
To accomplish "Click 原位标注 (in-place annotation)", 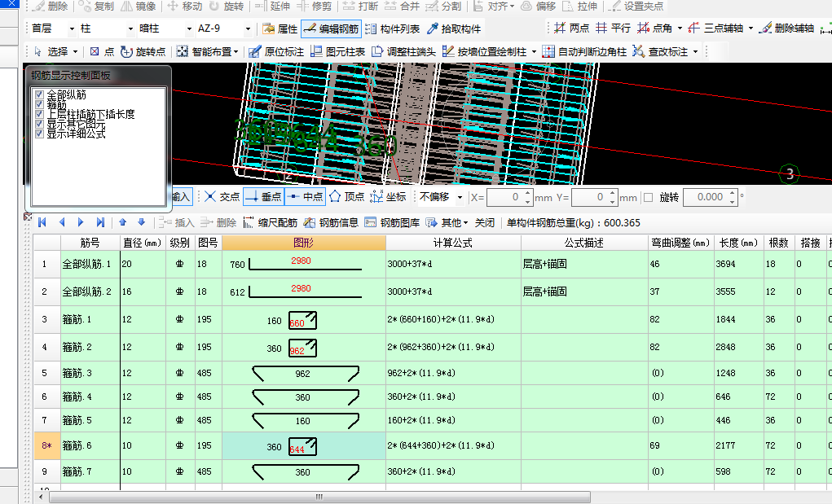I will click(x=276, y=51).
